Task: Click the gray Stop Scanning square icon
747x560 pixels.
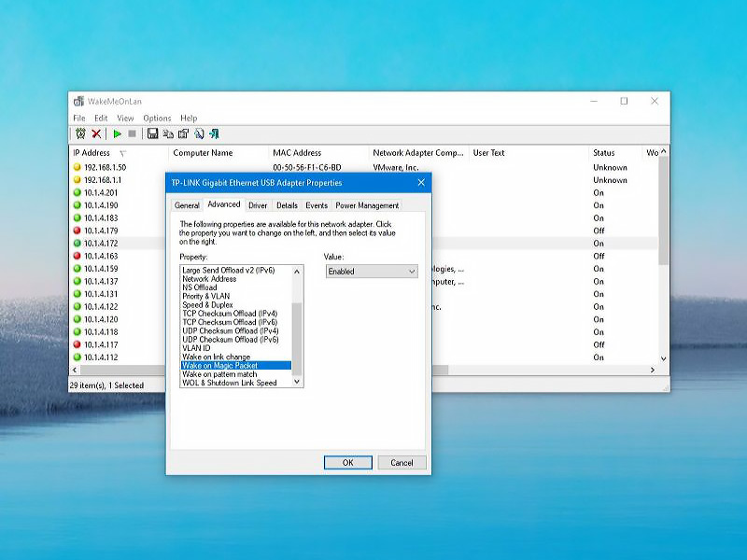Action: coord(132,134)
